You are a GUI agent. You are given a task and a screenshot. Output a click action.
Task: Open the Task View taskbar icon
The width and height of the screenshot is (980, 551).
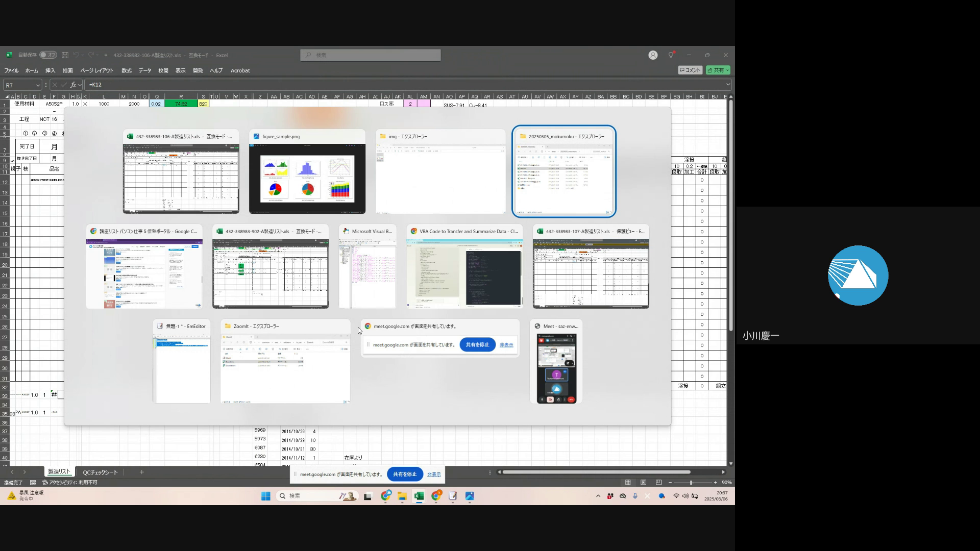367,496
